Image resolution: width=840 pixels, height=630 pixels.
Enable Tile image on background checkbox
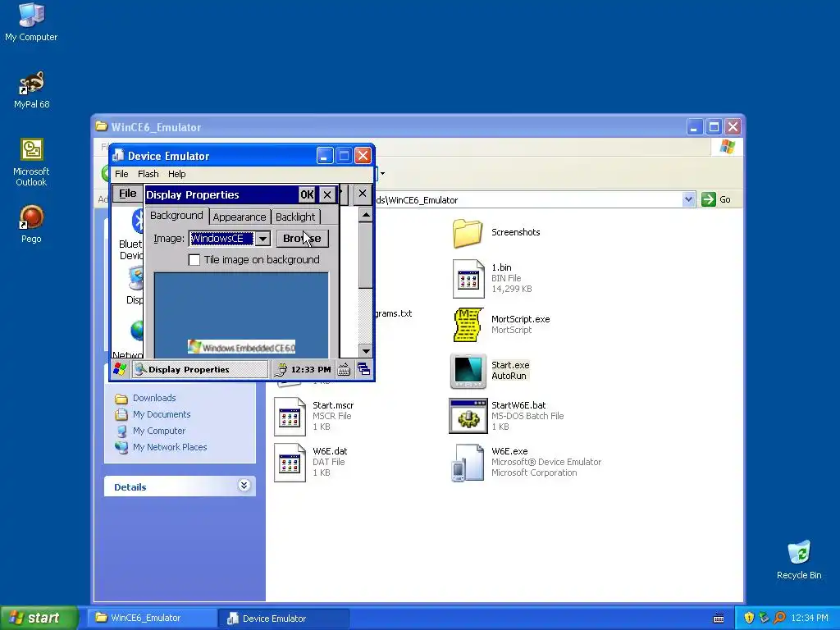tap(194, 260)
